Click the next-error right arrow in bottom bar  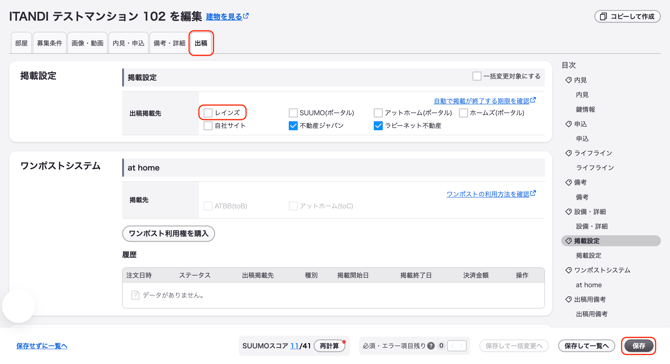point(461,346)
